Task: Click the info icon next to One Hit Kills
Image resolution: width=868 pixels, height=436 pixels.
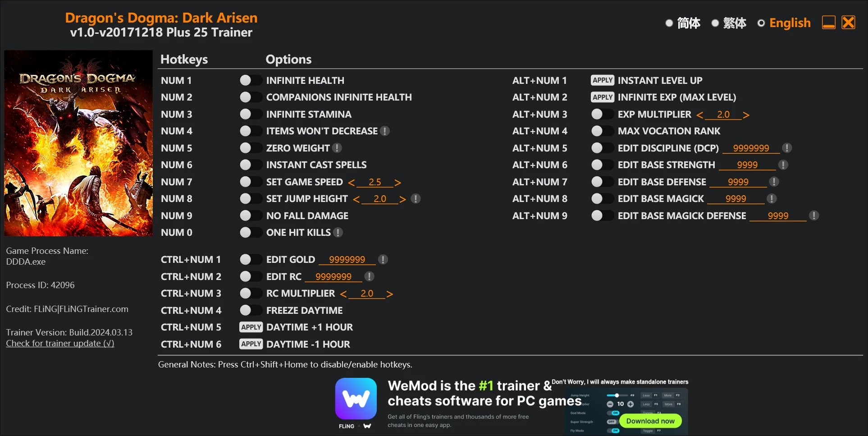Action: click(338, 233)
